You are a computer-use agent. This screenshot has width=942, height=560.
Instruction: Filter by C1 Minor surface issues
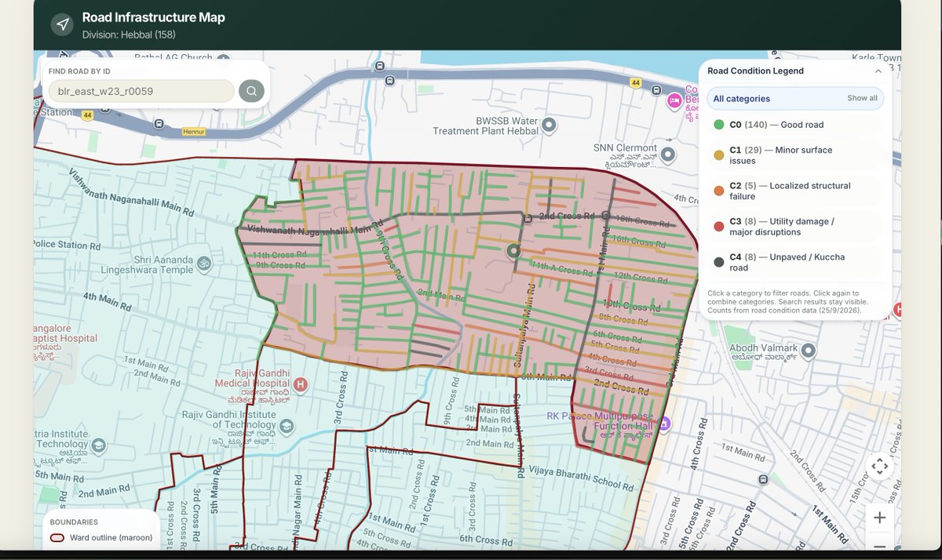(795, 155)
